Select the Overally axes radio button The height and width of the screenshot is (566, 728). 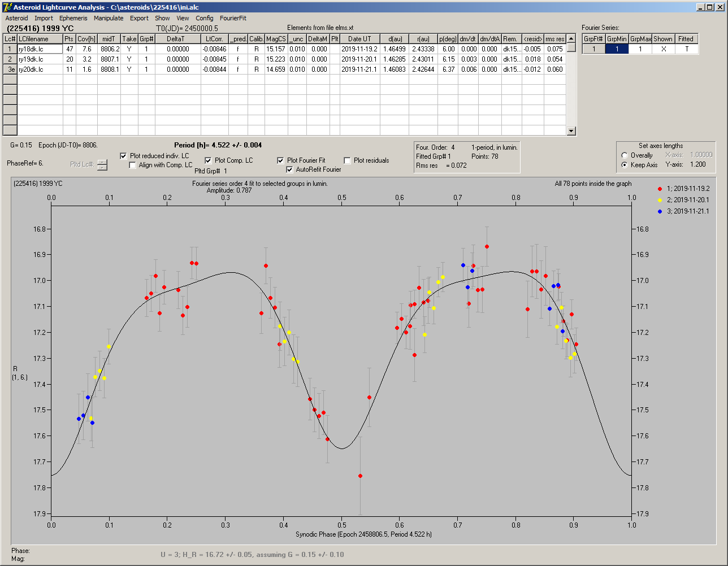[624, 155]
